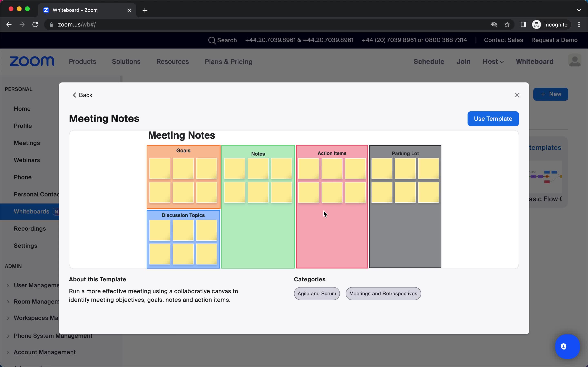Select the Meetings and Retrospectives category tag
The height and width of the screenshot is (367, 588).
(383, 293)
